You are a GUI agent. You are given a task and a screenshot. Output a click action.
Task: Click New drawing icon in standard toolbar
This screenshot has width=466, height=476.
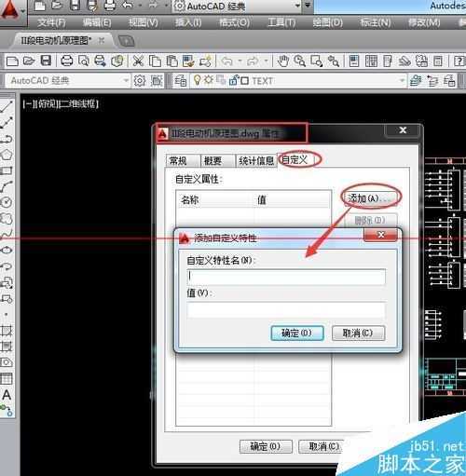[x=12, y=61]
